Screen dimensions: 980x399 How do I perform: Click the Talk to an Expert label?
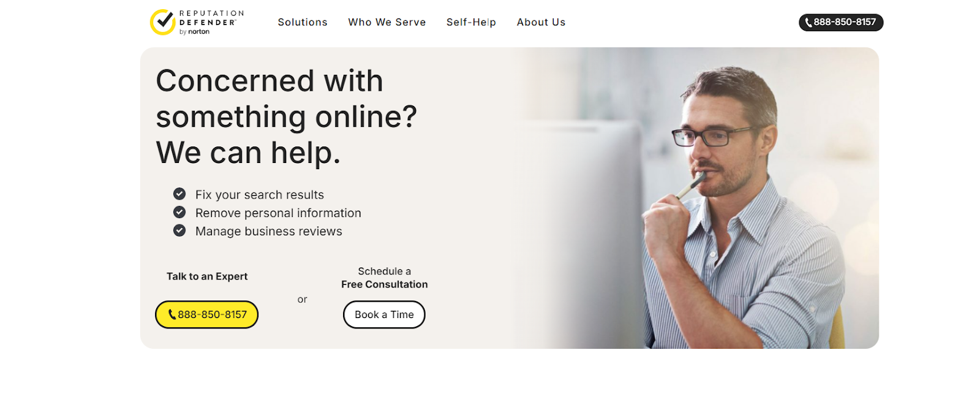tap(207, 276)
